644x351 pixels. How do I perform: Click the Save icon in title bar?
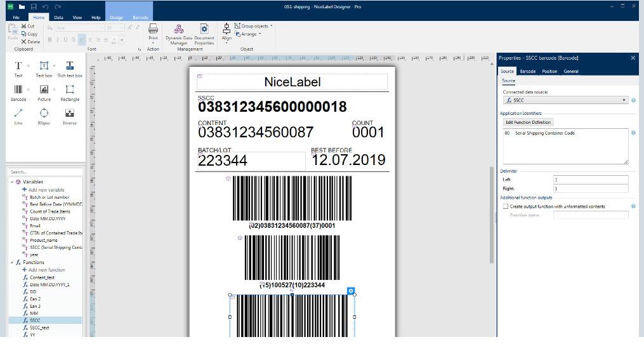pyautogui.click(x=34, y=6)
